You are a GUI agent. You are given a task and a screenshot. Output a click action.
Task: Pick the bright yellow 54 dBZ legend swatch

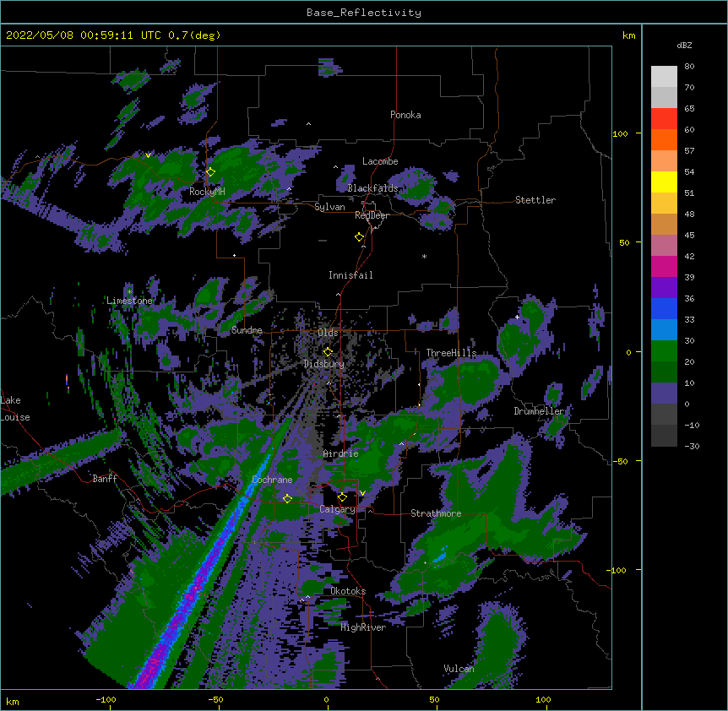click(664, 182)
